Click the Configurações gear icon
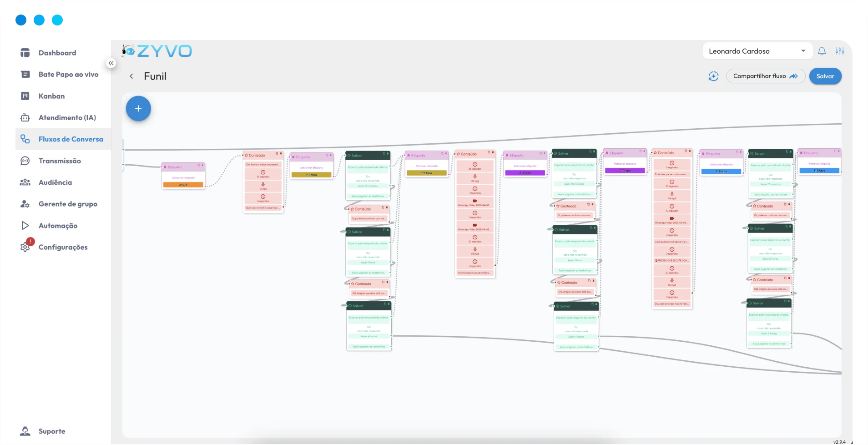Screen dimensions: 868x445 pyautogui.click(x=25, y=247)
